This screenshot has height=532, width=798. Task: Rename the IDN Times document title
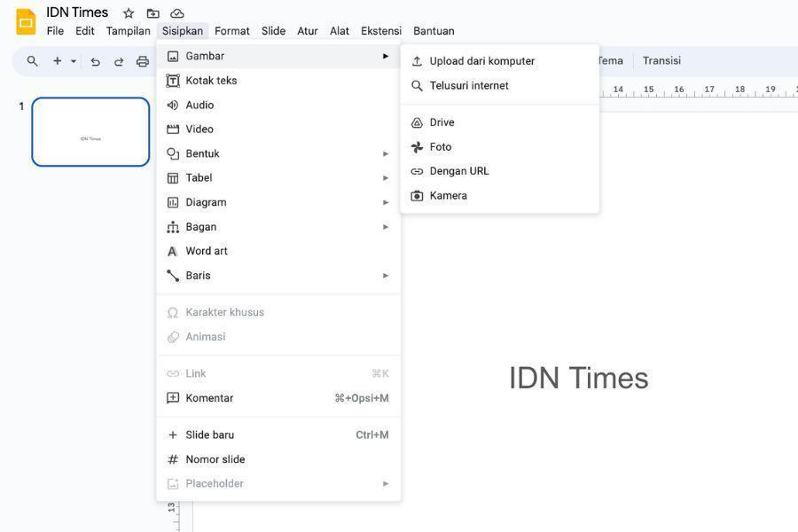point(77,12)
